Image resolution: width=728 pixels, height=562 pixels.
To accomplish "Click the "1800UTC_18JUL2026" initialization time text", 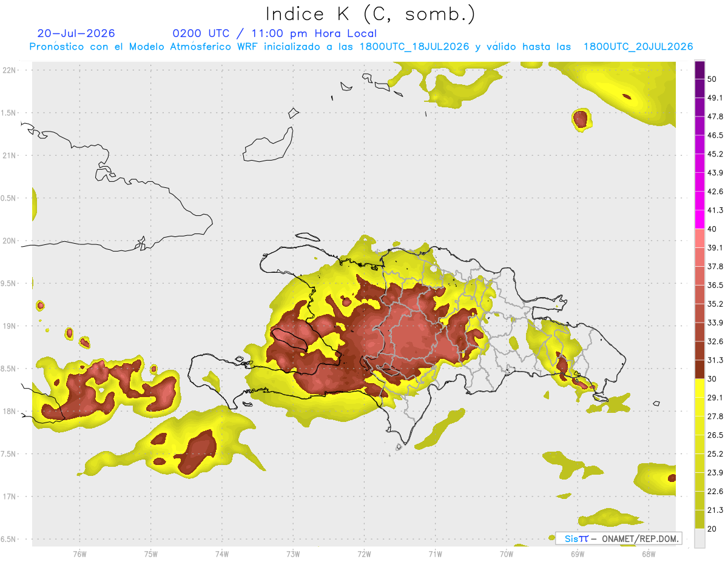I will (x=414, y=47).
